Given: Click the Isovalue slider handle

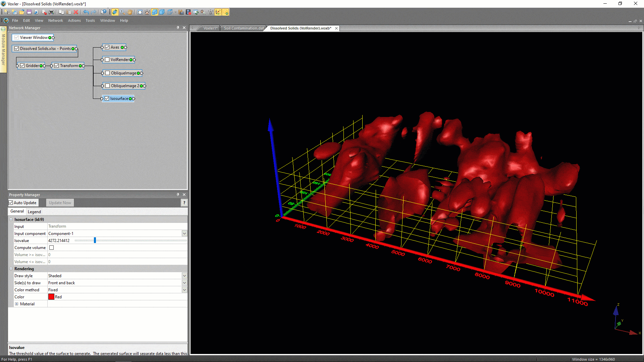Looking at the screenshot, I should (95, 240).
